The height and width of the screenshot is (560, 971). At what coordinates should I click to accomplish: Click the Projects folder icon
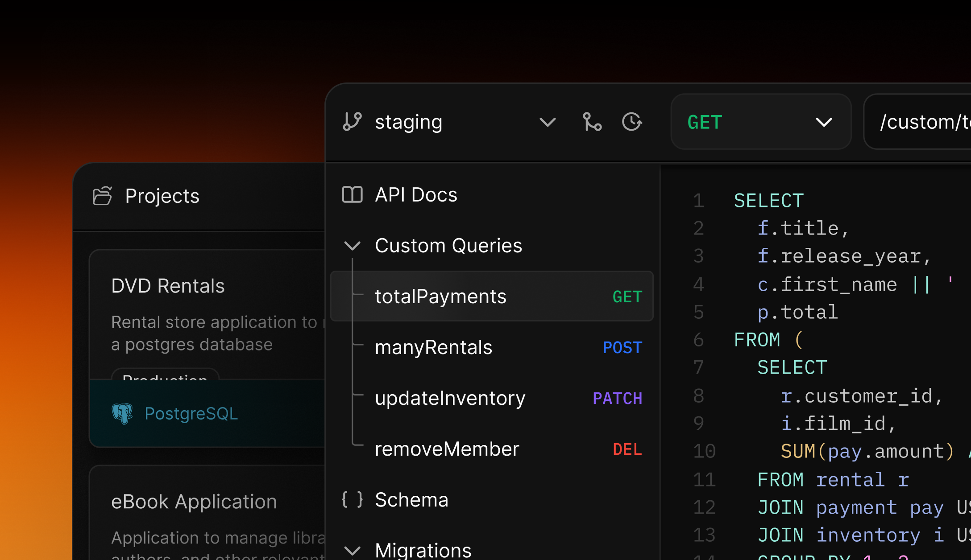[102, 196]
